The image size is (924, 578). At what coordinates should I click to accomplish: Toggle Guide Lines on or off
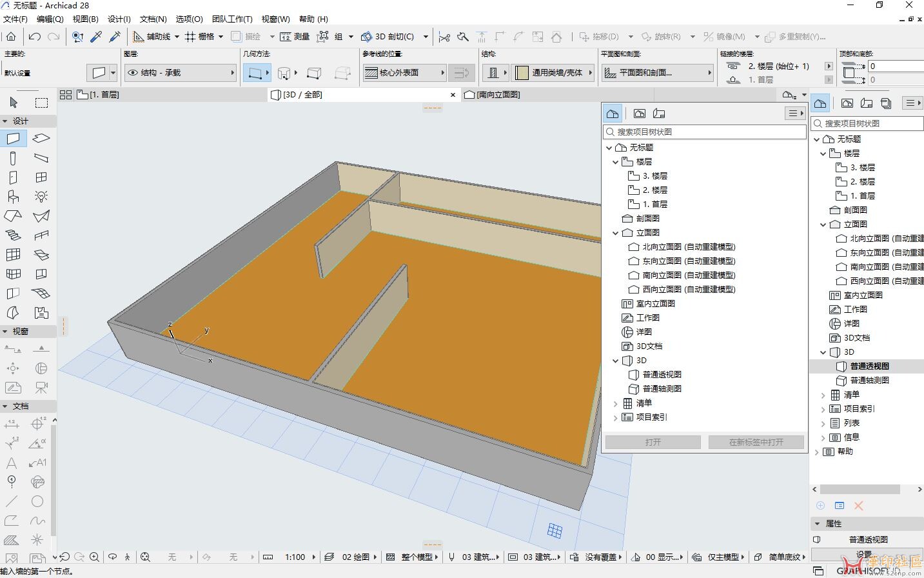152,37
